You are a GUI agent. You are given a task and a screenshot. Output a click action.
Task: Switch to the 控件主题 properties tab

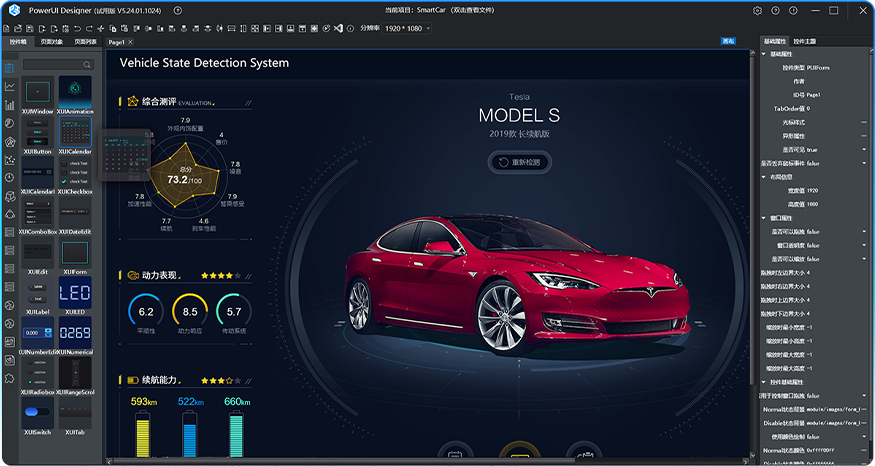pyautogui.click(x=805, y=41)
